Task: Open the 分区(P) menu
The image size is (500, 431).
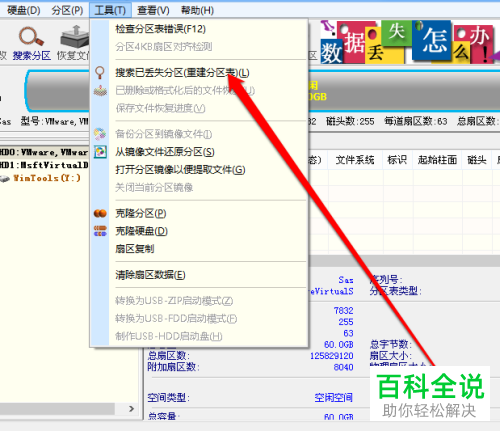Action: click(67, 10)
